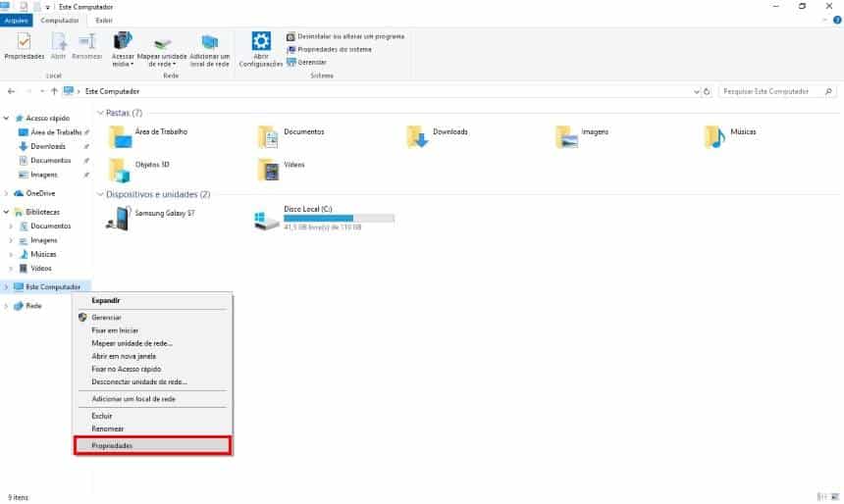The width and height of the screenshot is (844, 504).
Task: Collapse the Bibliotecas tree node
Action: point(7,212)
